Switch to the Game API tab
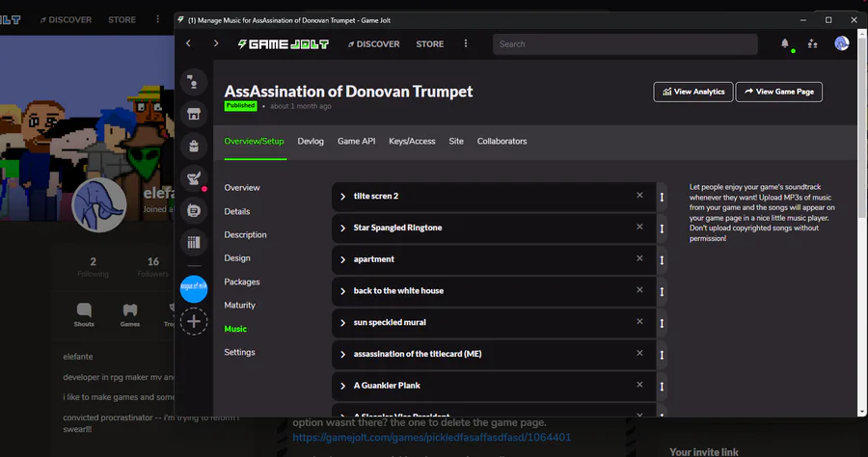The height and width of the screenshot is (457, 868). pos(357,141)
